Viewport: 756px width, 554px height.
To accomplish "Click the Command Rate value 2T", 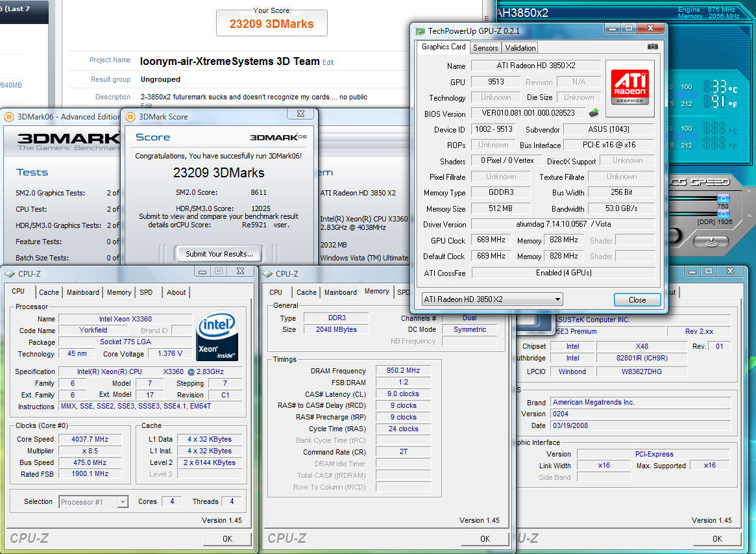I will pos(403,451).
